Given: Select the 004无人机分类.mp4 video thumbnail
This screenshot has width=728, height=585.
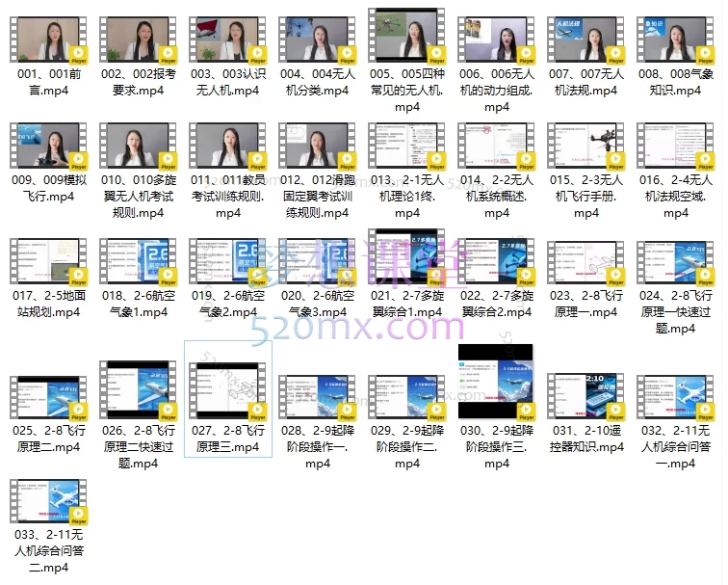Looking at the screenshot, I should [317, 39].
